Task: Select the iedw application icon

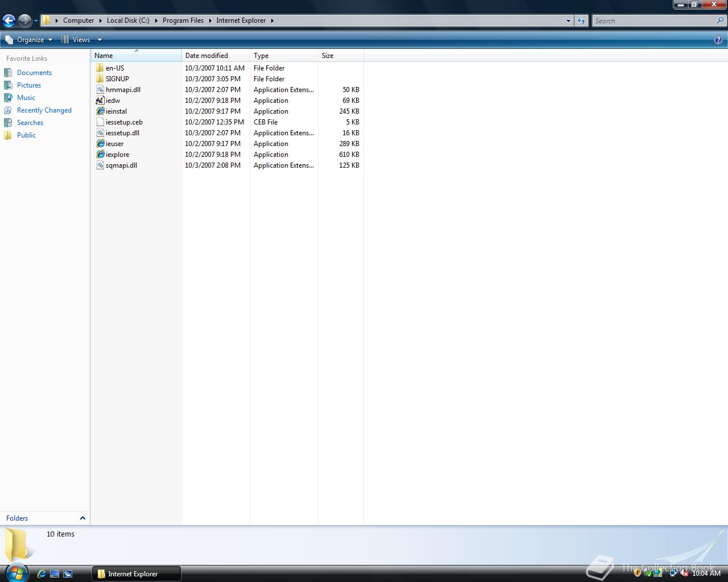Action: pyautogui.click(x=100, y=101)
